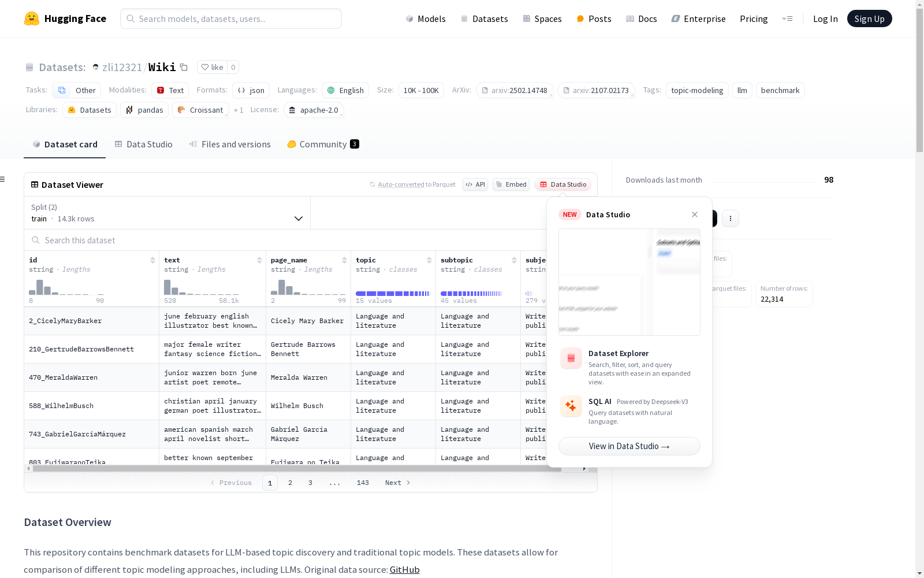Click the Datasets library tag
This screenshot has height=578, width=924.
coord(90,110)
